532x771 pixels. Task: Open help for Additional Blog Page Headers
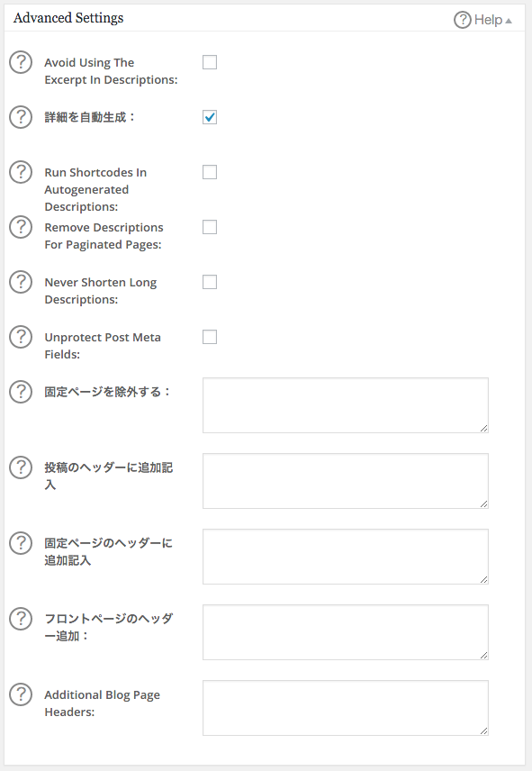[x=20, y=694]
